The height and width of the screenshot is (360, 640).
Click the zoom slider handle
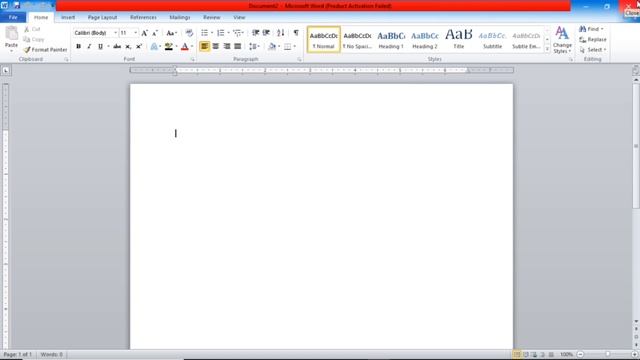coord(607,354)
